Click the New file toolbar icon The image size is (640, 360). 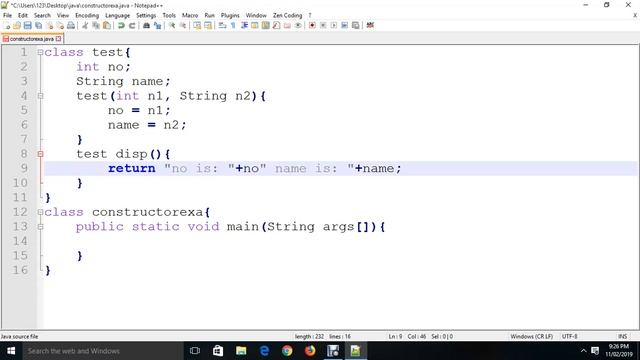(x=7, y=25)
